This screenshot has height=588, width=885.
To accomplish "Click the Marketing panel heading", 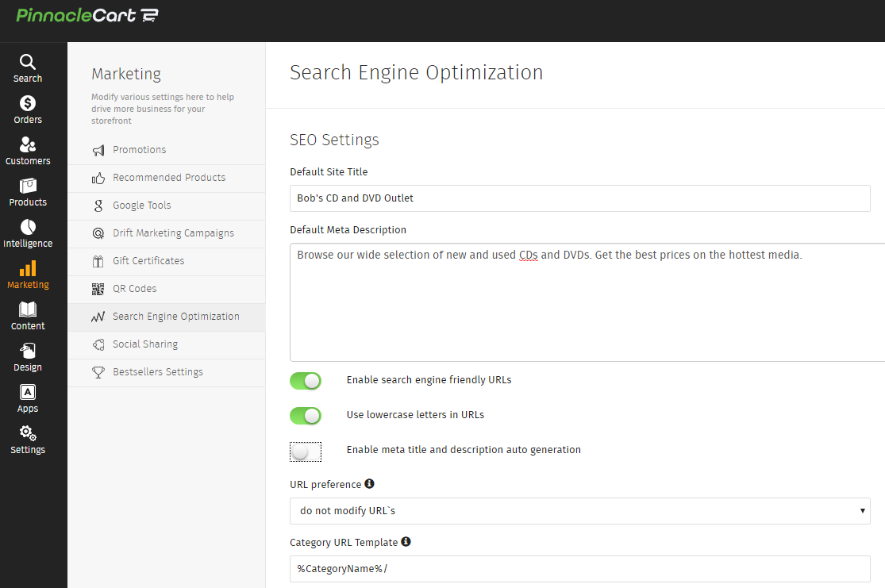I will tap(126, 74).
